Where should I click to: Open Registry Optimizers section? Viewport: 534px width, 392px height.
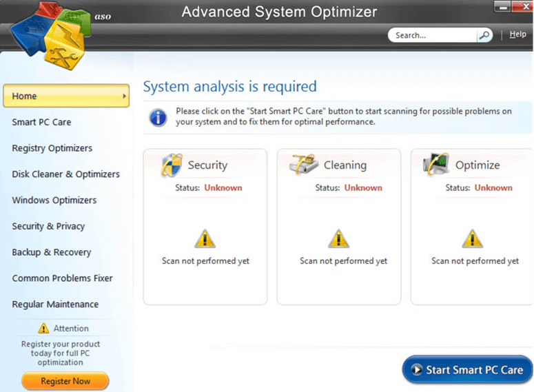[x=52, y=148]
